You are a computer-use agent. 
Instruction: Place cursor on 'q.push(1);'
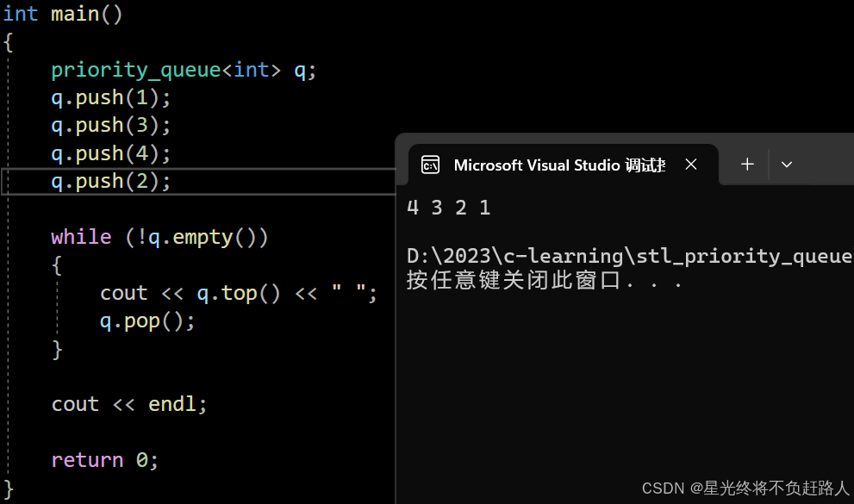click(x=110, y=98)
